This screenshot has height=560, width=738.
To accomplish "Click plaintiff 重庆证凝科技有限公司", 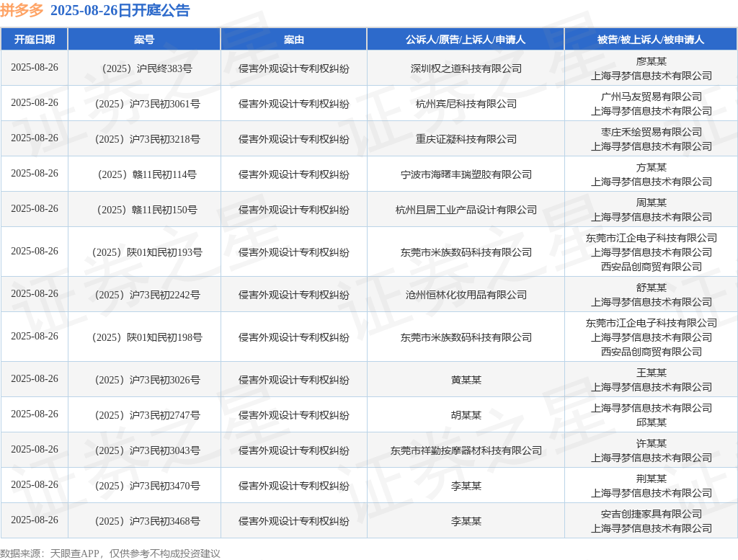I will point(466,139).
